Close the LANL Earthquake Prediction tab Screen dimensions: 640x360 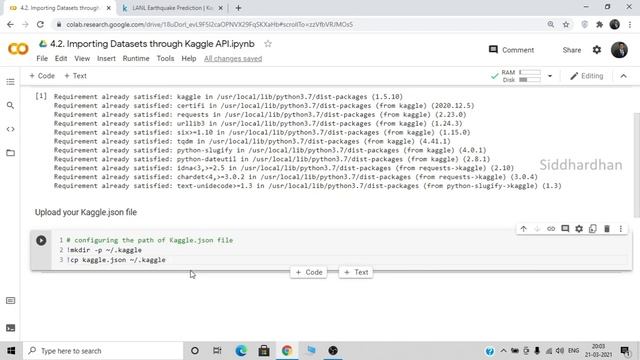(220, 8)
